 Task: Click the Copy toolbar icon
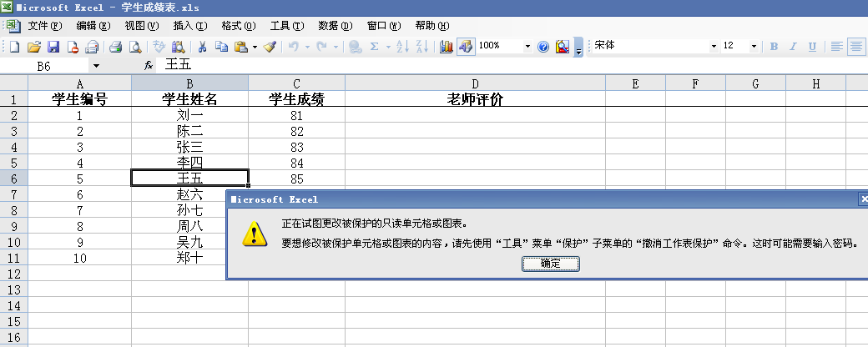221,47
